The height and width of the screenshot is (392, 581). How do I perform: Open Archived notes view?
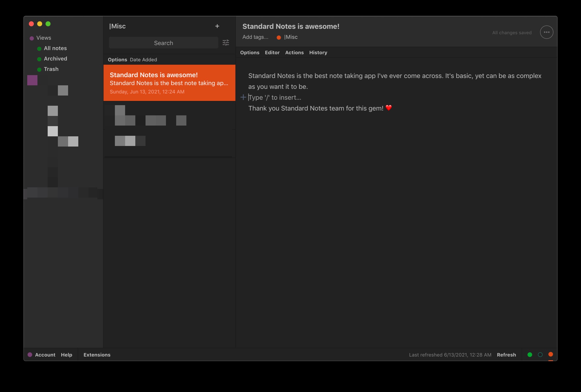click(55, 59)
